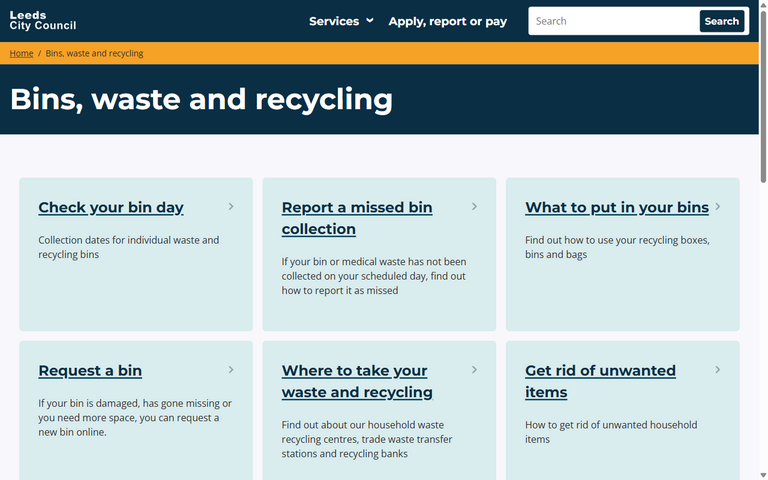Click the Leeds City Council logo
768x480 pixels.
click(x=43, y=21)
